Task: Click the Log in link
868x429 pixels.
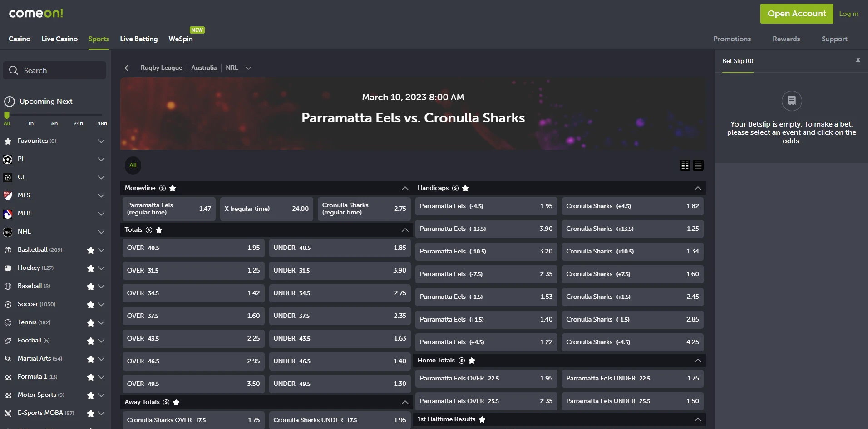Action: tap(848, 14)
